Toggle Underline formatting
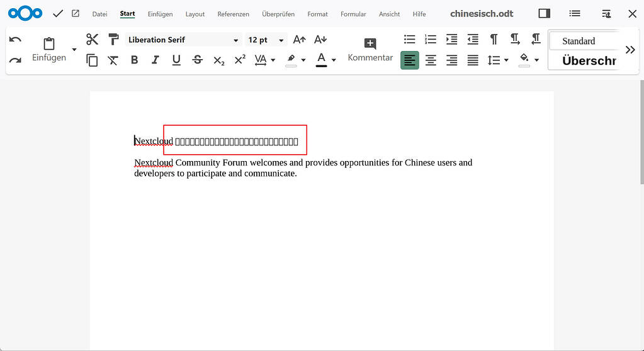Viewport: 644px width, 351px height. [x=176, y=60]
